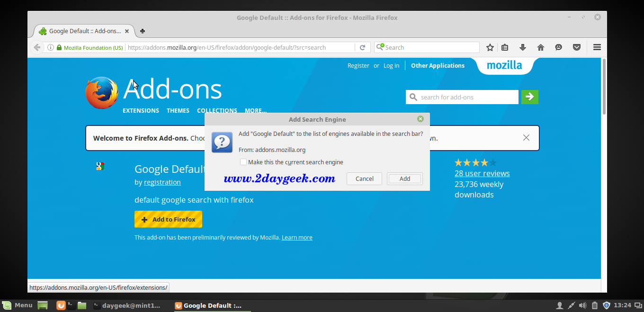
Task: Open the 28 user reviews link
Action: (482, 173)
